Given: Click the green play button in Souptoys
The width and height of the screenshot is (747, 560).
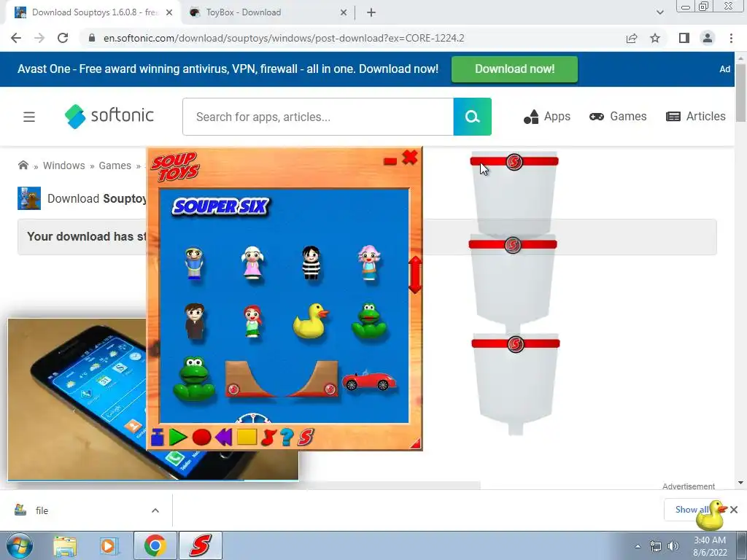Looking at the screenshot, I should [x=178, y=437].
